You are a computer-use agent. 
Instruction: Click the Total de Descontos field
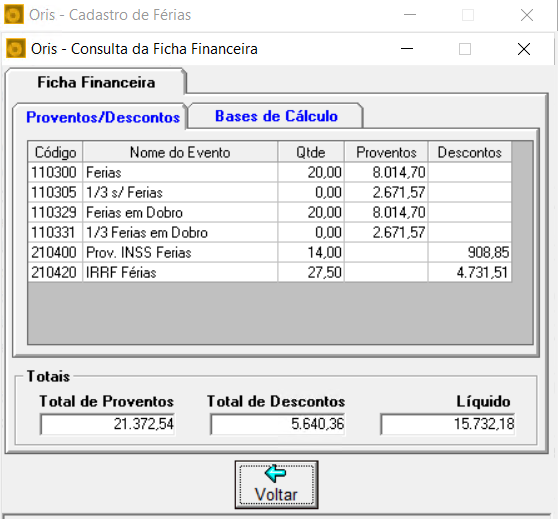pos(278,424)
